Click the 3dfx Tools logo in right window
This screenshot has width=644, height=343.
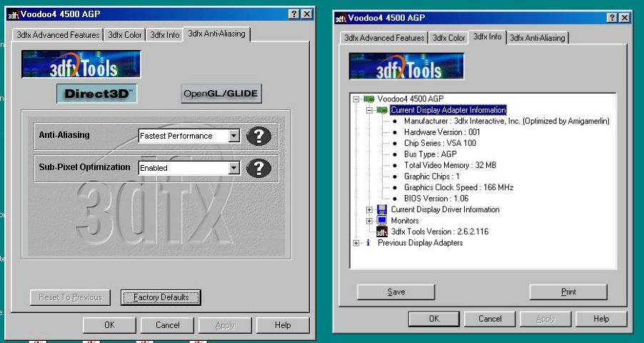click(407, 66)
